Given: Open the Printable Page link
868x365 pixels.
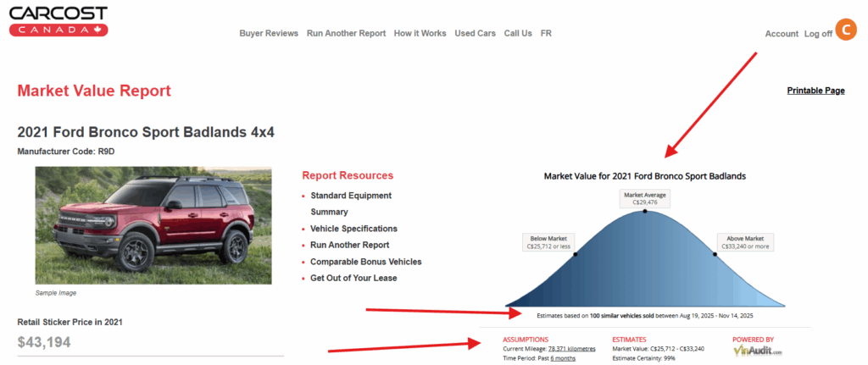Looking at the screenshot, I should pos(816,91).
